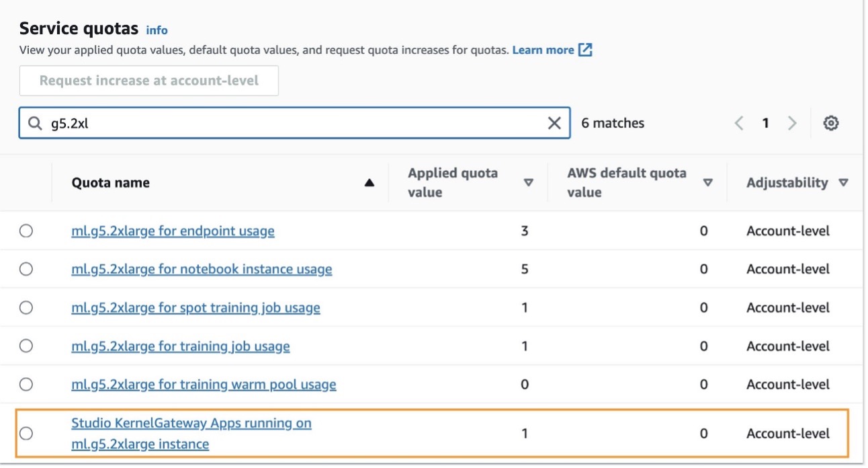The image size is (868, 468).
Task: Click applied value 0 in warm pool row
Action: tap(525, 385)
